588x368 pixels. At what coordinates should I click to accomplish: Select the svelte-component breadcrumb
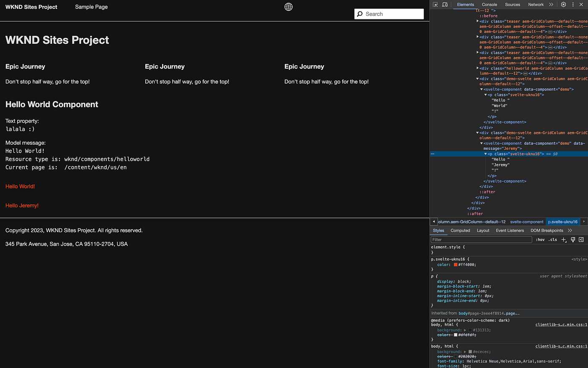tap(527, 222)
